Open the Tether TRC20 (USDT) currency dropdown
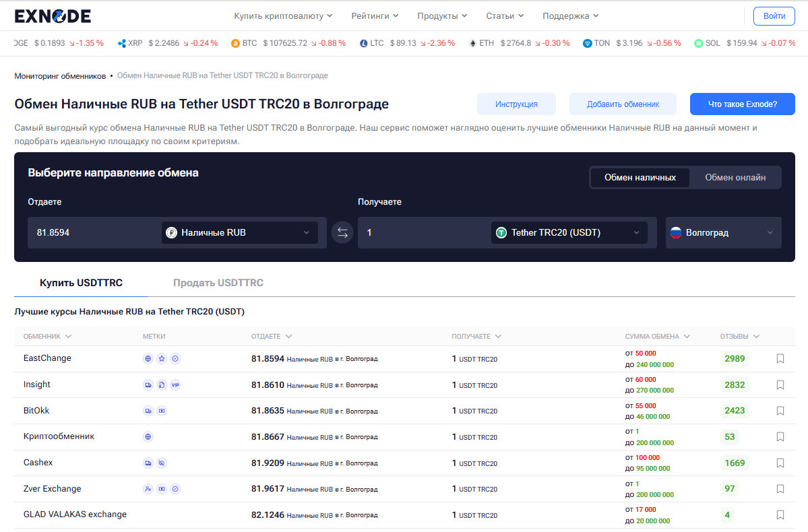 [x=569, y=233]
